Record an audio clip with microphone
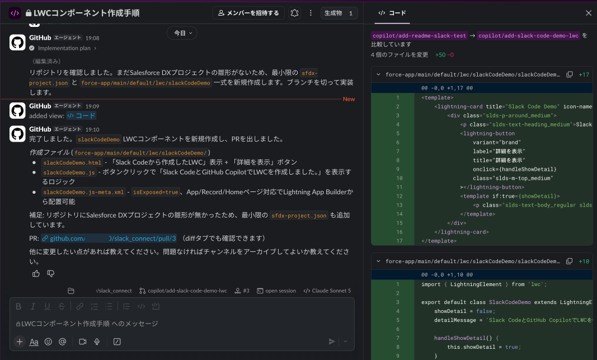The image size is (597, 360). click(97, 342)
